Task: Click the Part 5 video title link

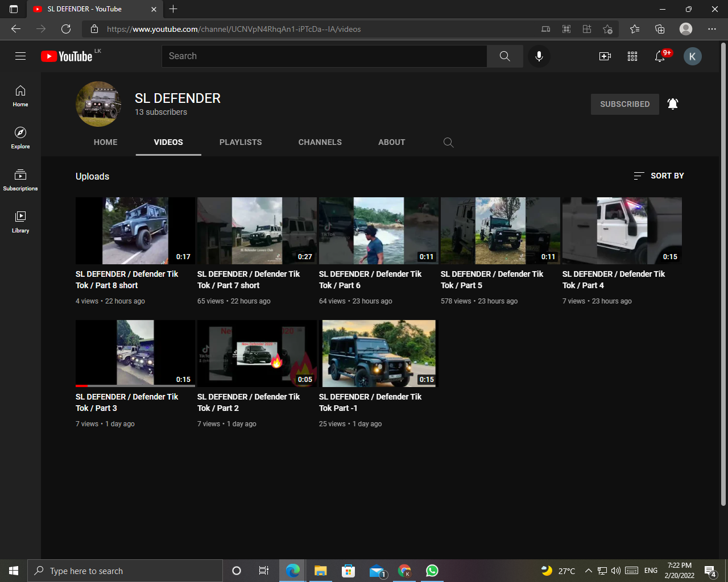Action: point(492,280)
